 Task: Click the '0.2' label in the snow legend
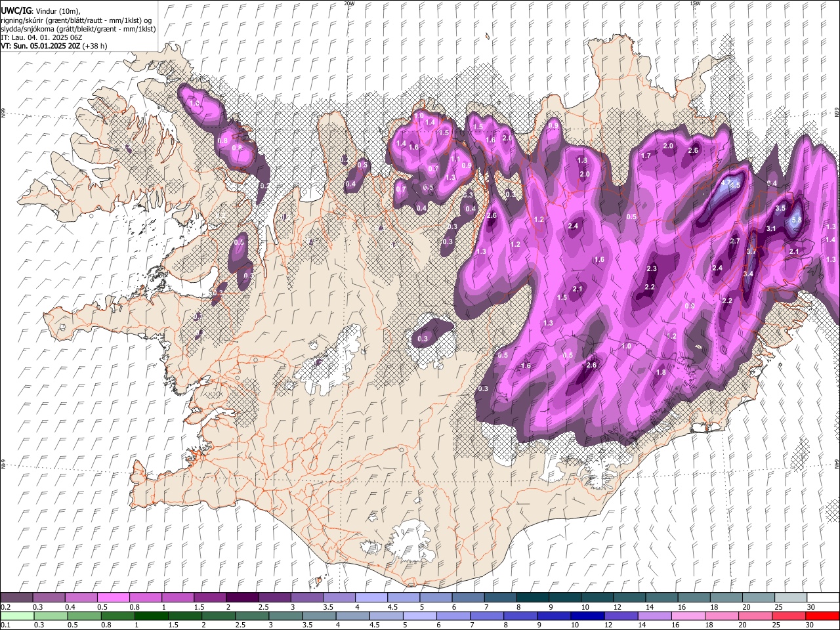click(6, 607)
